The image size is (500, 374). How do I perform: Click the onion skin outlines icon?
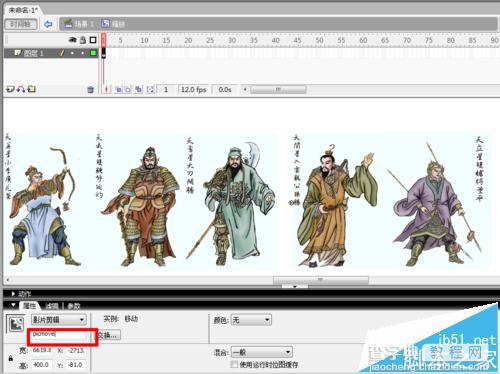pos(128,89)
